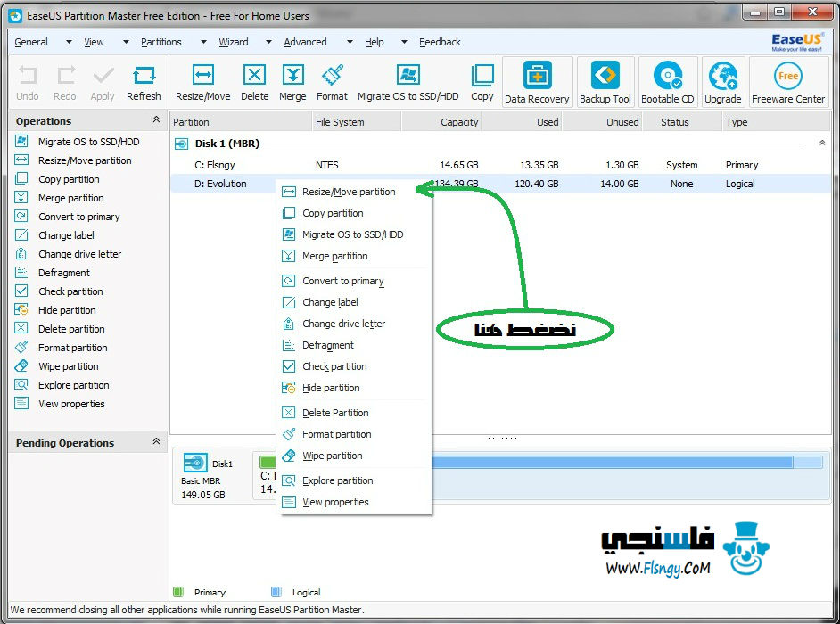Select the C: Flsngy partition row

point(500,165)
